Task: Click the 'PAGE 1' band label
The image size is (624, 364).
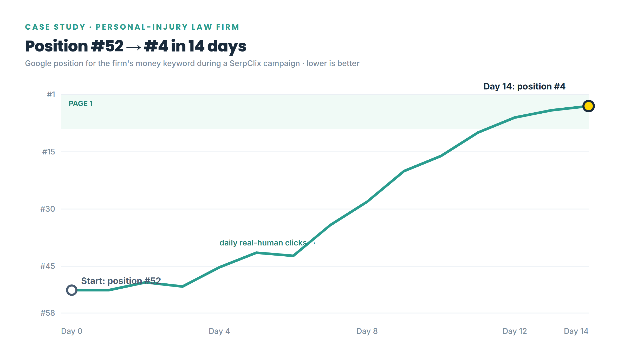Action: point(81,103)
